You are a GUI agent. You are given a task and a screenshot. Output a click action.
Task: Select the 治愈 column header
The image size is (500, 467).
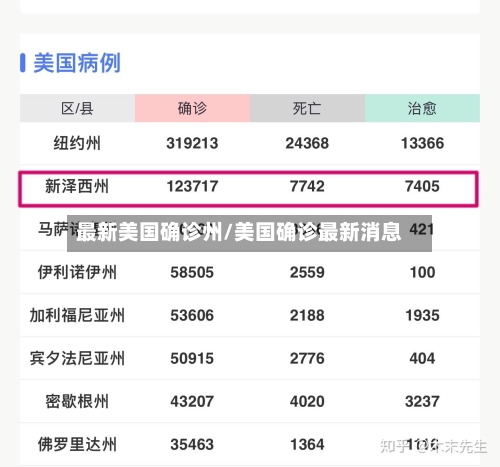coord(422,108)
